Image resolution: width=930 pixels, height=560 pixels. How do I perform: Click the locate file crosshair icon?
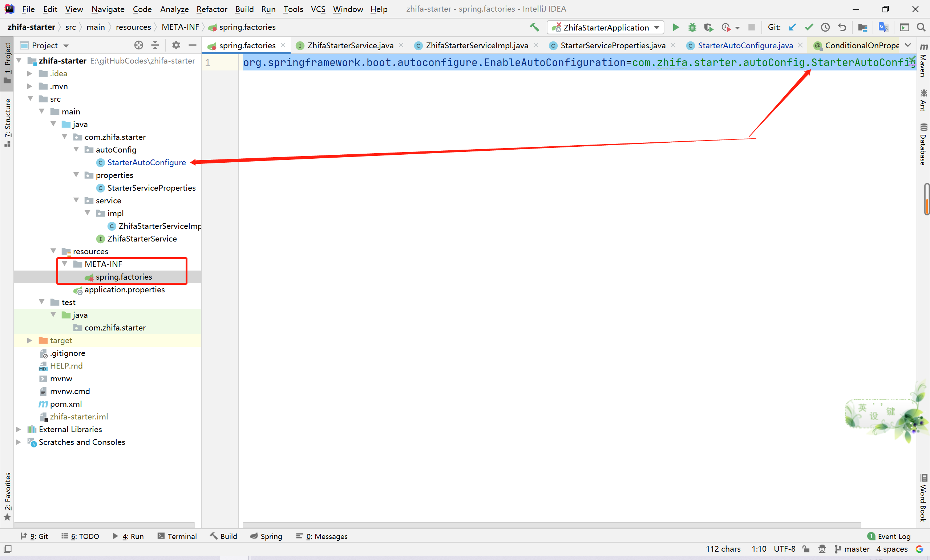pyautogui.click(x=138, y=45)
